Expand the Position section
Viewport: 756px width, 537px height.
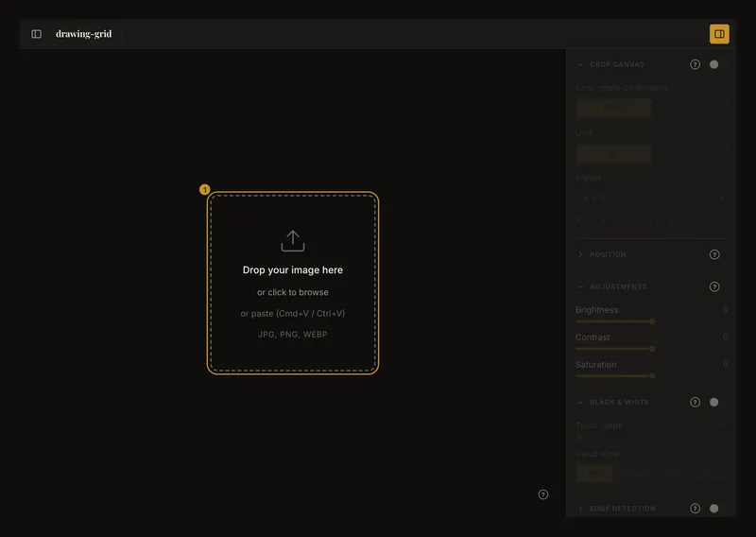click(x=580, y=254)
